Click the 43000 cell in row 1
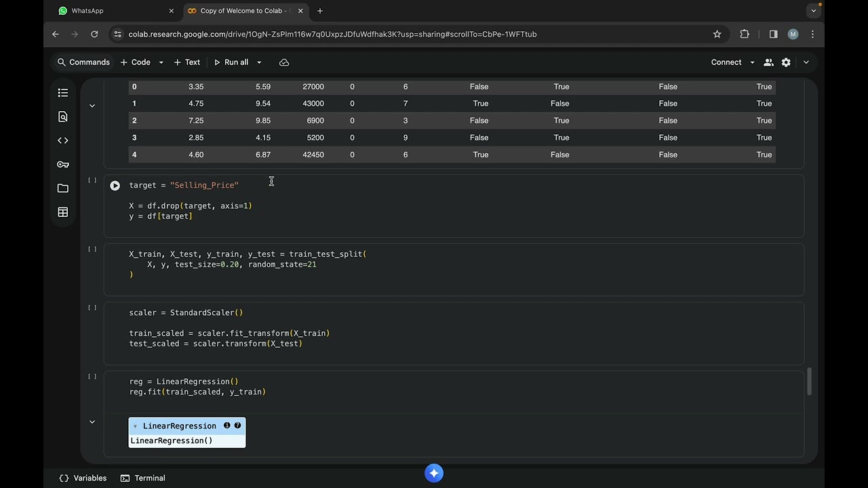Image resolution: width=868 pixels, height=488 pixels. (x=313, y=104)
